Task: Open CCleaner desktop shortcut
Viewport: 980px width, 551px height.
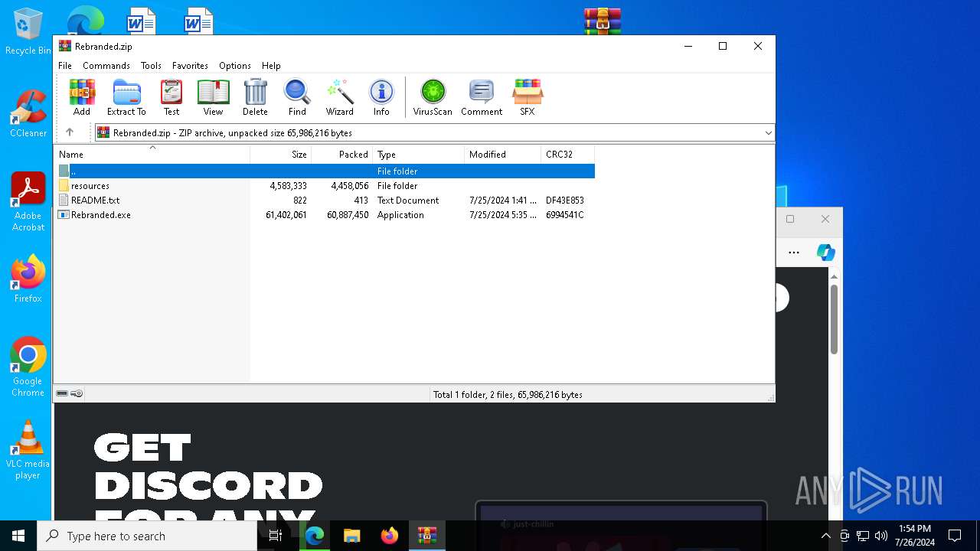Action: point(28,115)
